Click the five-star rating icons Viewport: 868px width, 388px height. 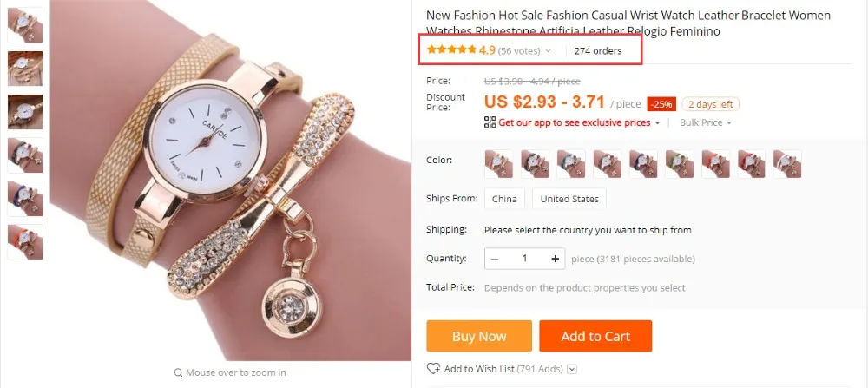tap(450, 50)
